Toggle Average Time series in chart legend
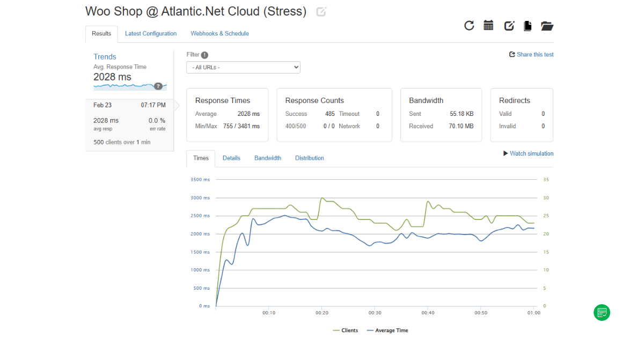The height and width of the screenshot is (338, 644). (x=387, y=330)
